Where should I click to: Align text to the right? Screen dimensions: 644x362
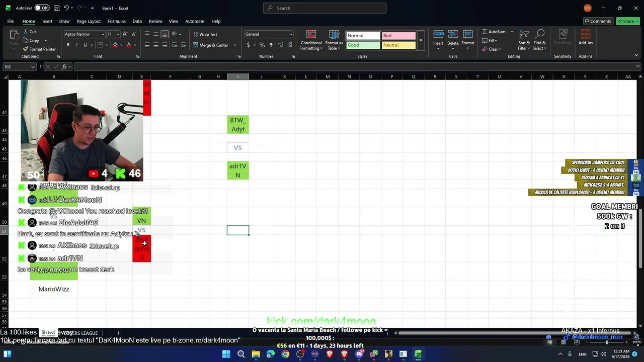165,45
